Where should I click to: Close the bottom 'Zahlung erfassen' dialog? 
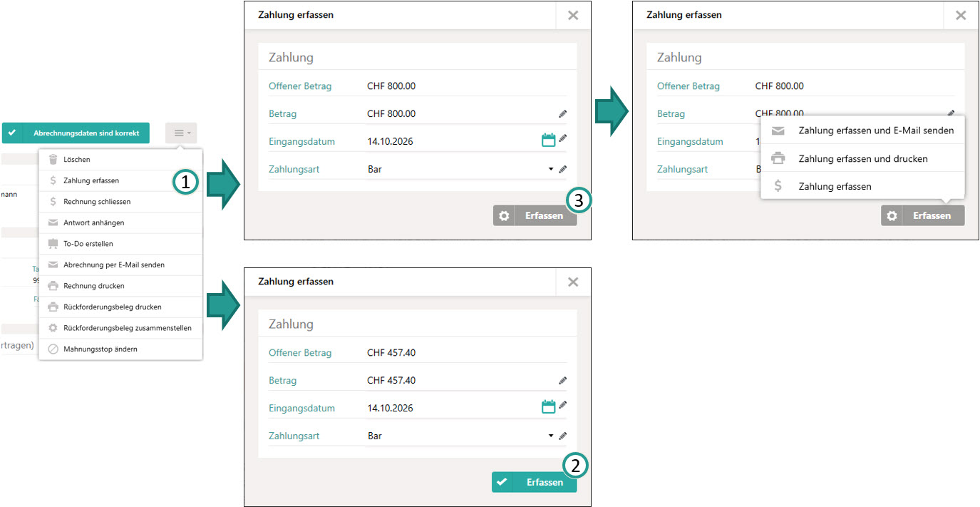coord(573,282)
